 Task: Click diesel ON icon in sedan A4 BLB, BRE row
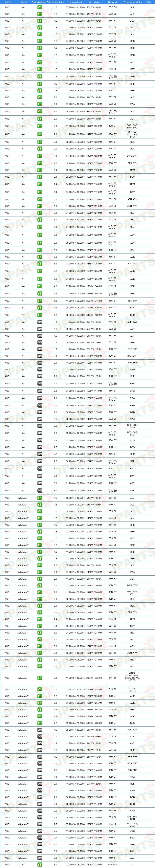[x=40, y=363]
